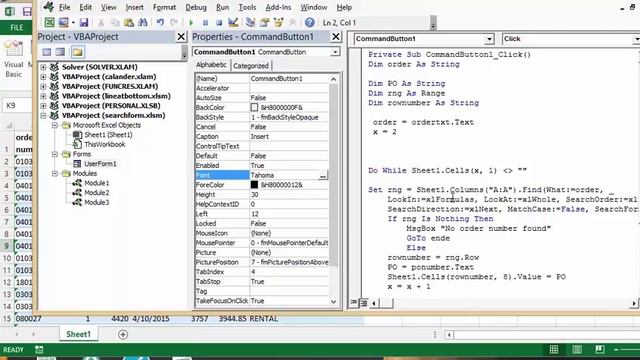
Task: Select UserForm1 in project tree
Action: pos(100,164)
